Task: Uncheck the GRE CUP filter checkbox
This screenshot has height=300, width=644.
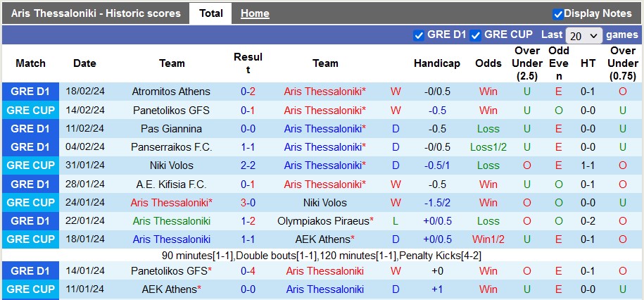Action: pos(476,35)
